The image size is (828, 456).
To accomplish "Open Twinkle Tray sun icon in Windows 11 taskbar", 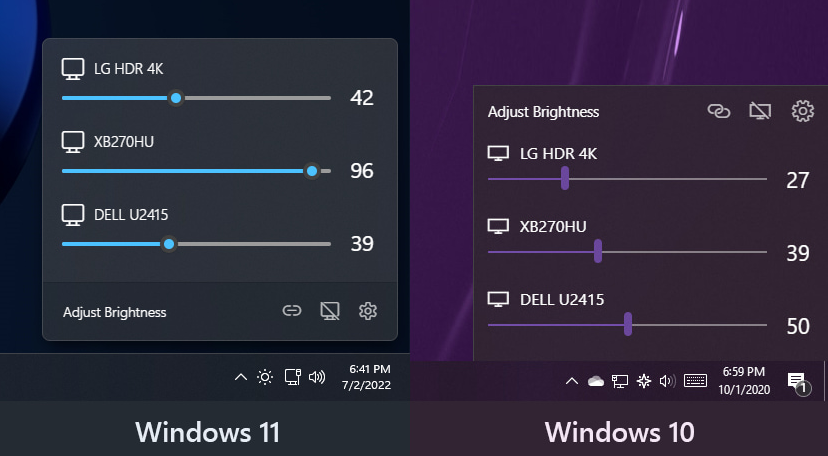I will point(265,377).
